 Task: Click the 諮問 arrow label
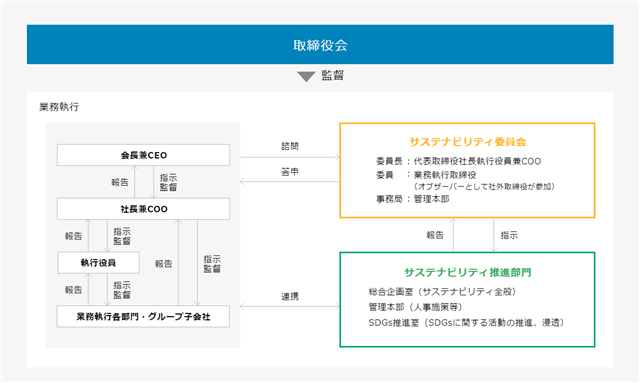pyautogui.click(x=290, y=146)
